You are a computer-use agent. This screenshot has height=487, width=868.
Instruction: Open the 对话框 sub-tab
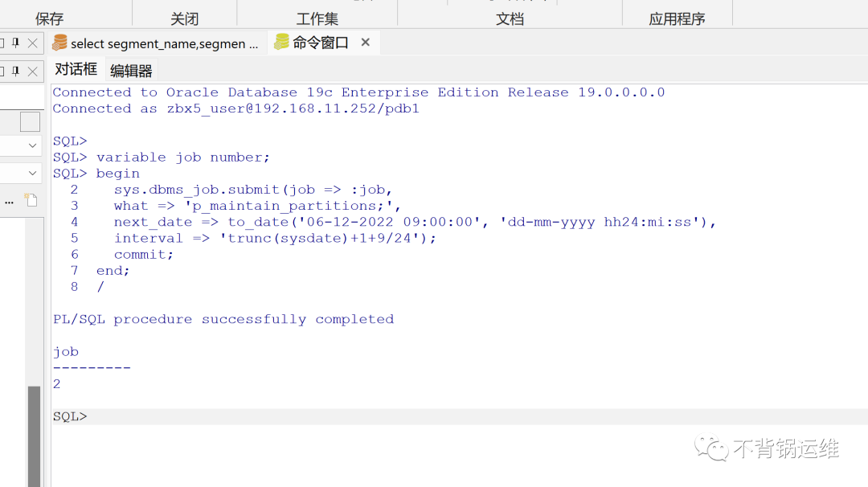[x=76, y=69]
